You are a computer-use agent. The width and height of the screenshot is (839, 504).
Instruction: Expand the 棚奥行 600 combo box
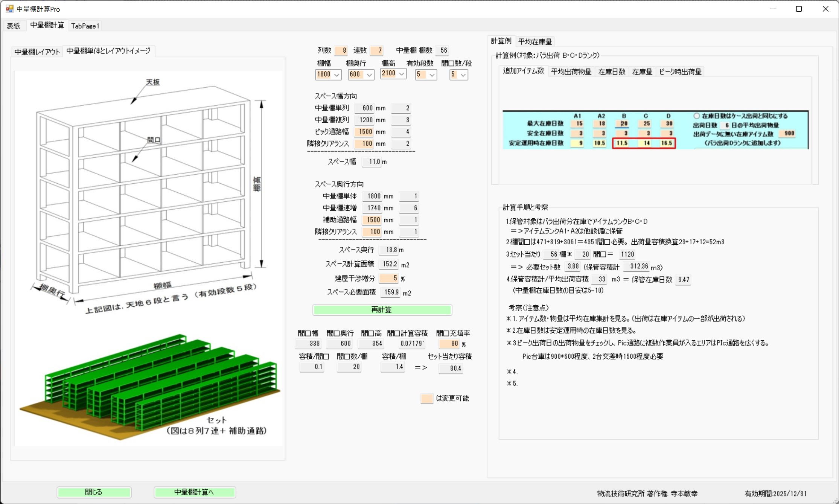[x=369, y=75]
